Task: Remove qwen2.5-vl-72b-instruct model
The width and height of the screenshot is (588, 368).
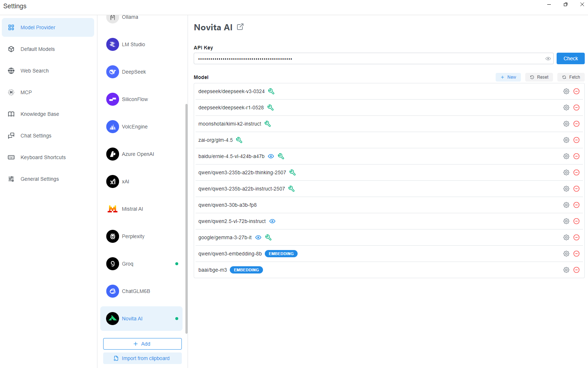Action: [576, 221]
